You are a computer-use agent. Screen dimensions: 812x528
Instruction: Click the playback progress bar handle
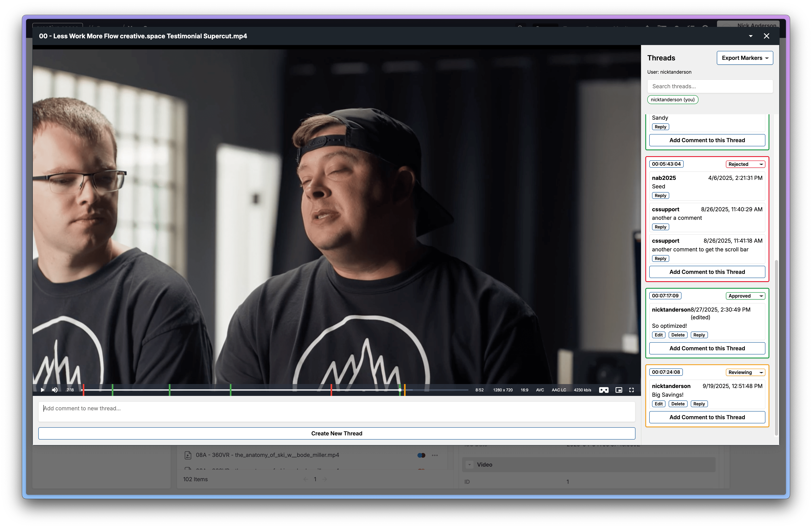pos(400,390)
